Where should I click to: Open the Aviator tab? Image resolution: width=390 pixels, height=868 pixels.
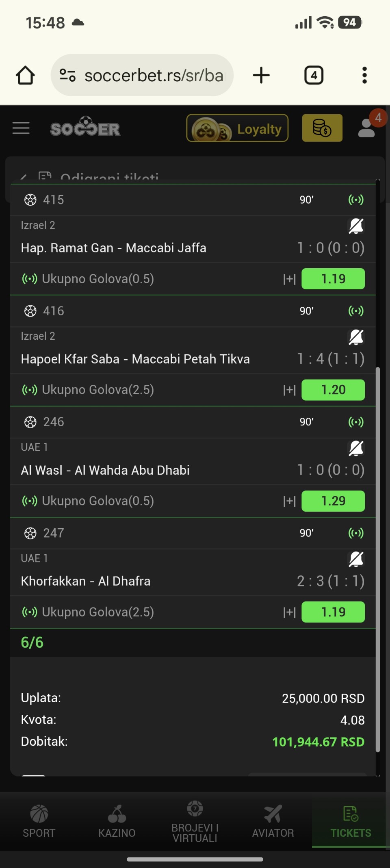coord(273,822)
